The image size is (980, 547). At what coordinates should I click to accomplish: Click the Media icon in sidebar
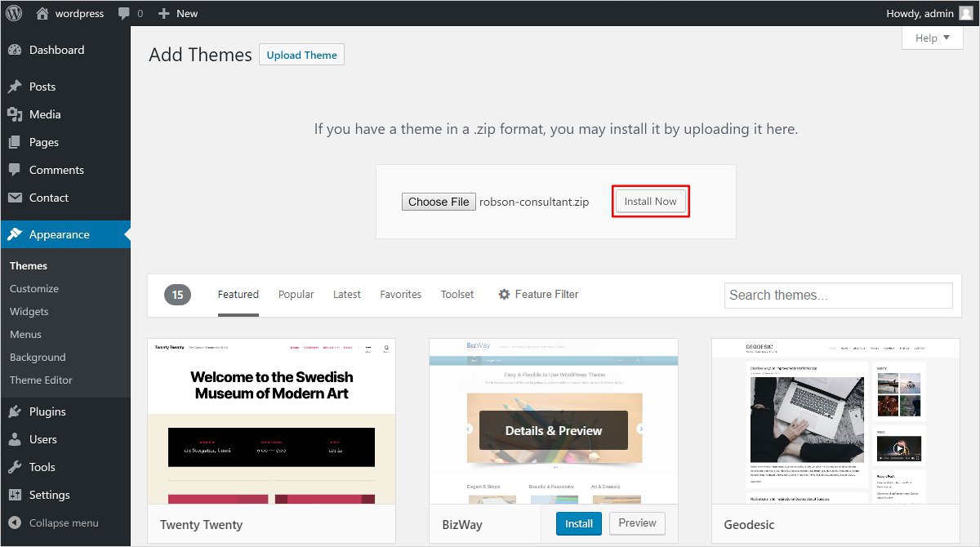[15, 114]
